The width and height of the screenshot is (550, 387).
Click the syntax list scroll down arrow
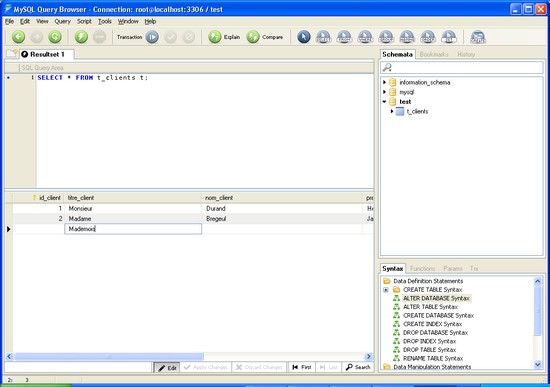(537, 365)
